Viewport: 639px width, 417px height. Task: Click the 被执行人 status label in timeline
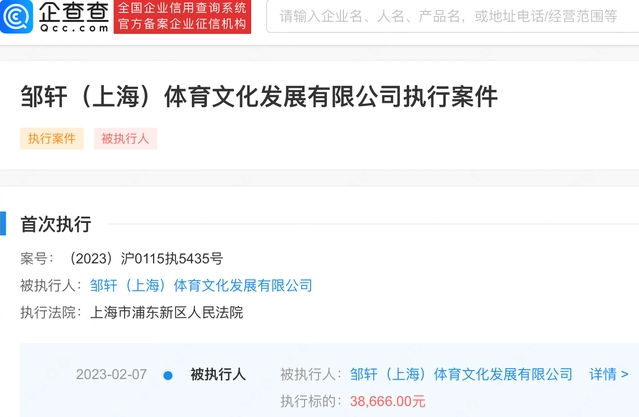(x=218, y=374)
